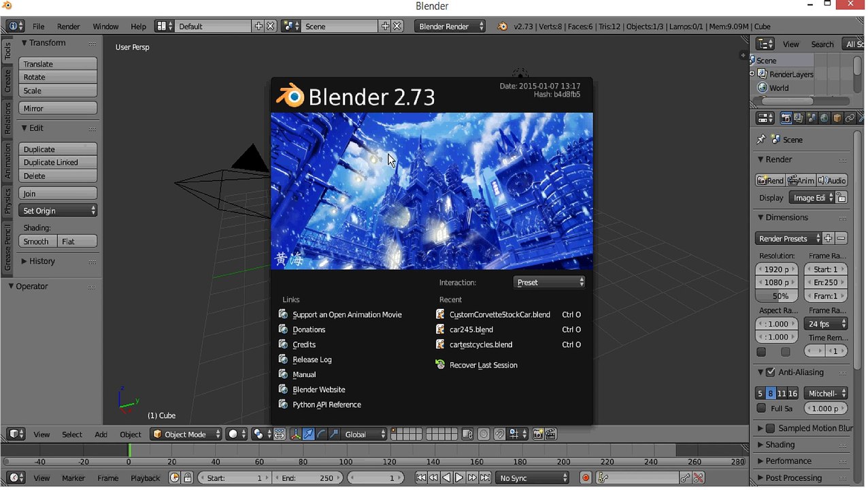Image resolution: width=868 pixels, height=490 pixels.
Task: Open the World properties tab icon
Action: [x=824, y=118]
